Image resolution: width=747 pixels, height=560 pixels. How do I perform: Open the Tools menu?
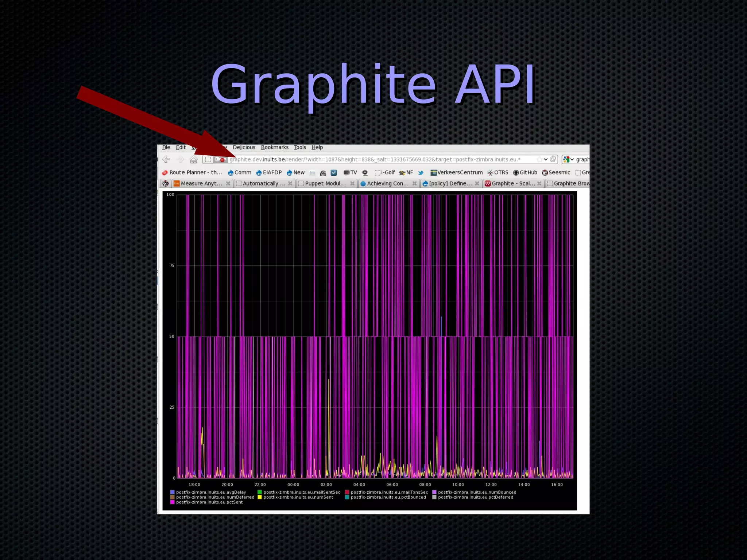(300, 147)
